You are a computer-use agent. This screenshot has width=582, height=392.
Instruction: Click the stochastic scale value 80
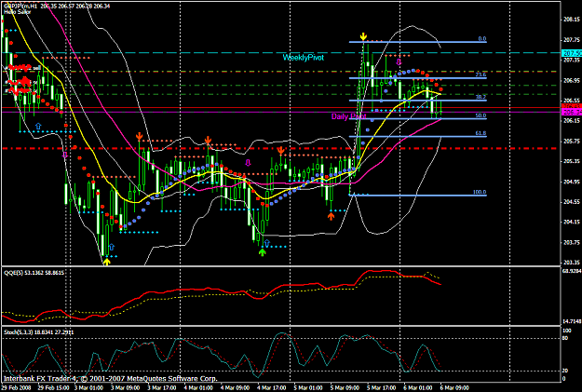565,338
